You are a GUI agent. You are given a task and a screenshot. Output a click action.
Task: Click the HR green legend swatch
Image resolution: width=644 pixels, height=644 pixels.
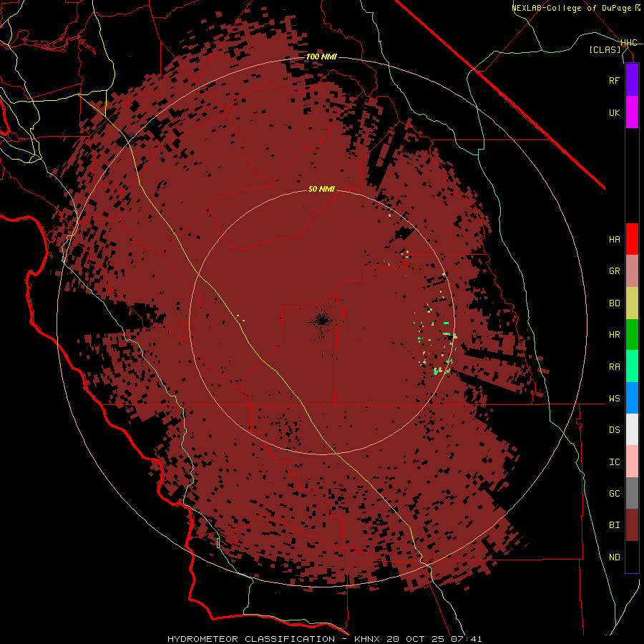click(632, 334)
